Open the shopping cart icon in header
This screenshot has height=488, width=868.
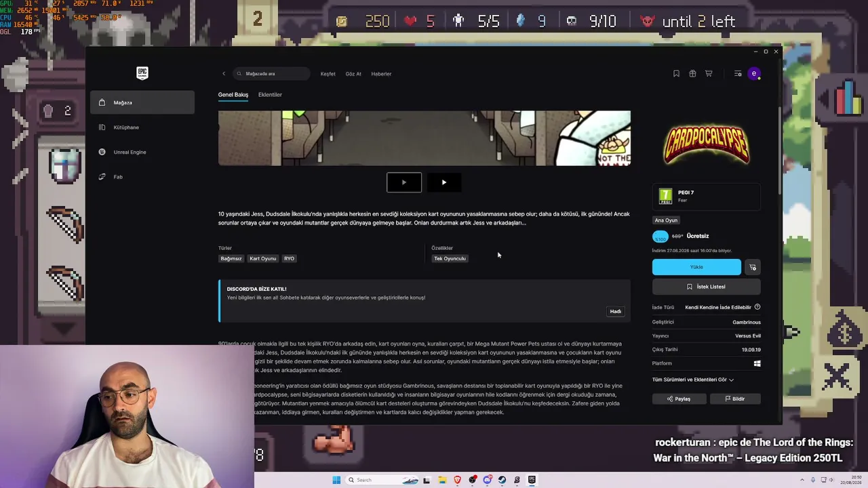tap(709, 74)
